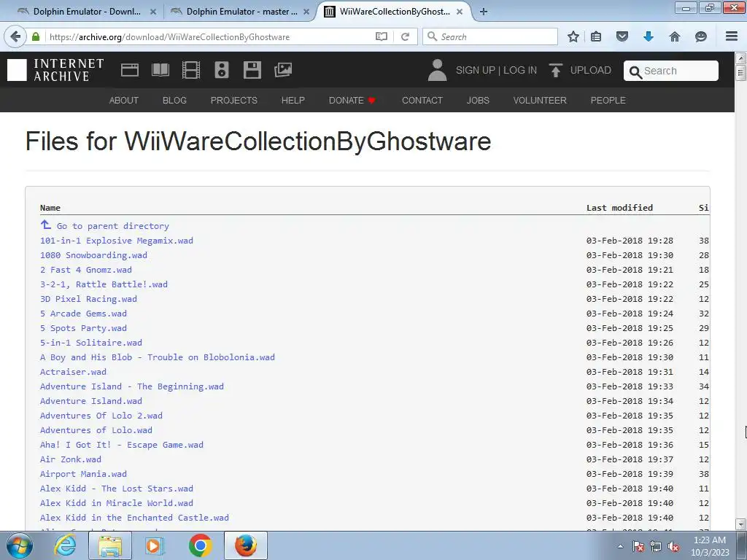Download 1080 Snowboarding.wad

click(93, 254)
